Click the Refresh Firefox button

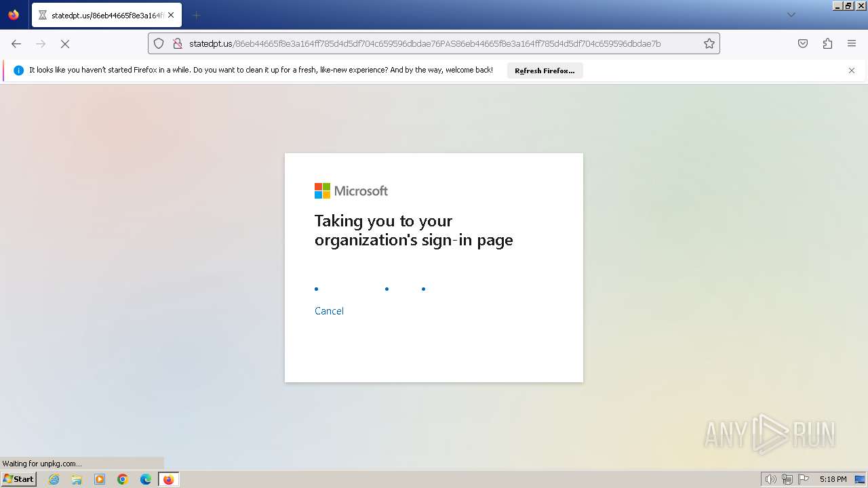click(545, 70)
